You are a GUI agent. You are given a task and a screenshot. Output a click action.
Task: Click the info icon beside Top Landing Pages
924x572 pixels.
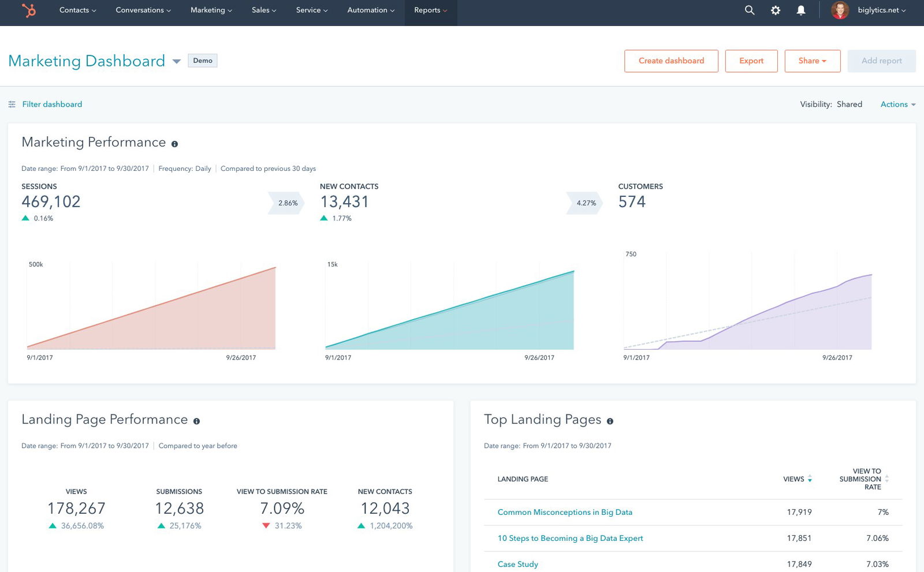[610, 421]
